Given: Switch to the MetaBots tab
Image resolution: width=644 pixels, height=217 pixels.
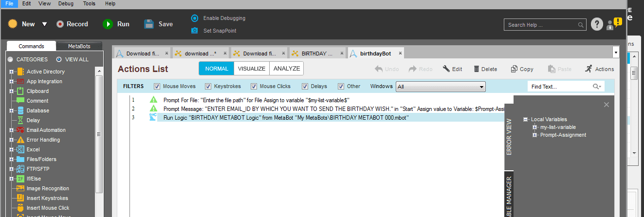Looking at the screenshot, I should (79, 46).
